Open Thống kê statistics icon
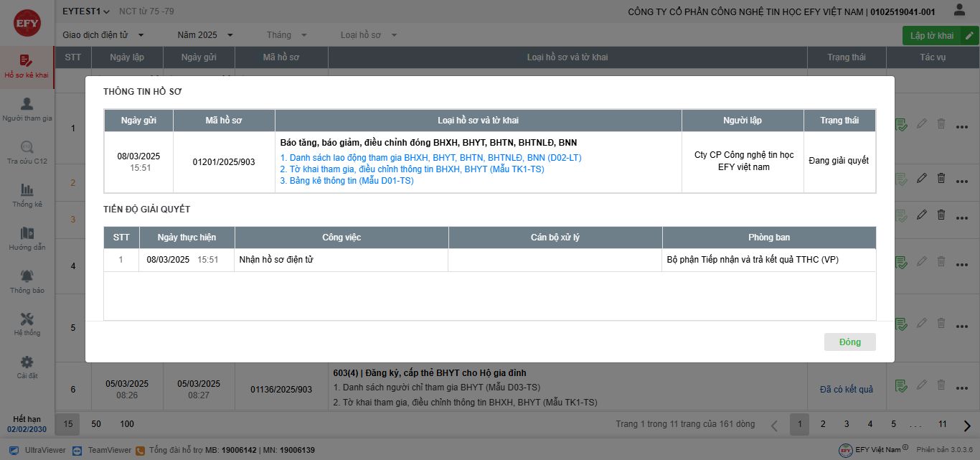 point(27,191)
